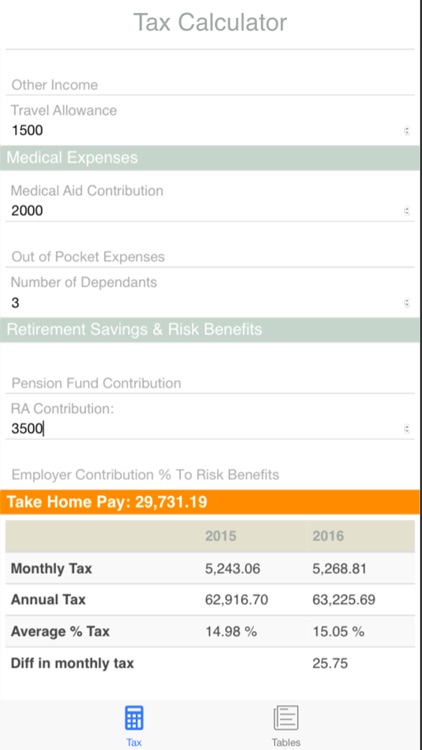Tap the Take Home Pay orange bar
Screen dimensions: 422x750
[x=210, y=502]
